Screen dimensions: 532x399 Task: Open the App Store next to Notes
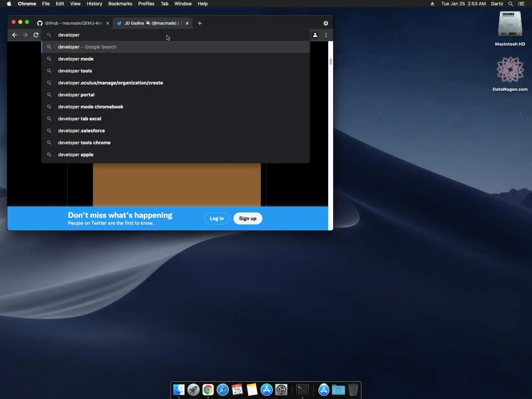[x=267, y=390]
